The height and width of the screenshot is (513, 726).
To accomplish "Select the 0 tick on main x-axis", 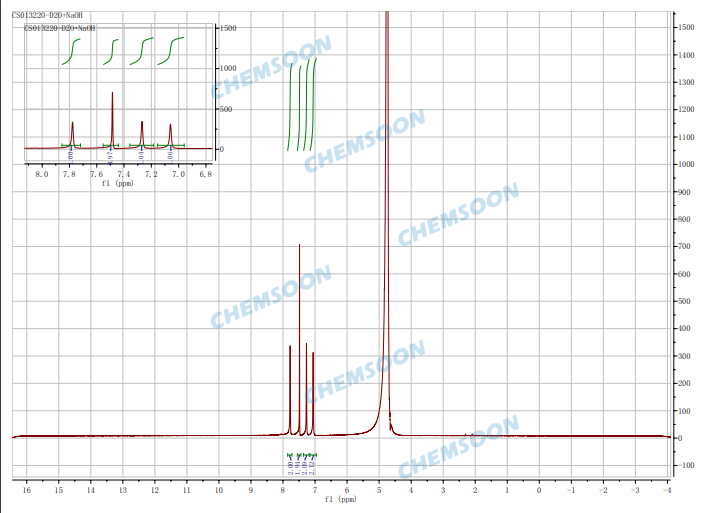I will pyautogui.click(x=539, y=489).
